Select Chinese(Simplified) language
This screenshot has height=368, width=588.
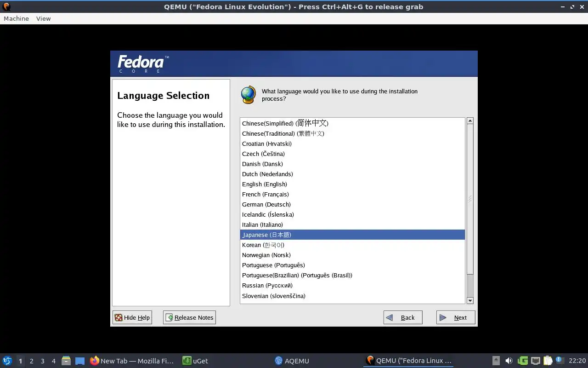[352, 123]
